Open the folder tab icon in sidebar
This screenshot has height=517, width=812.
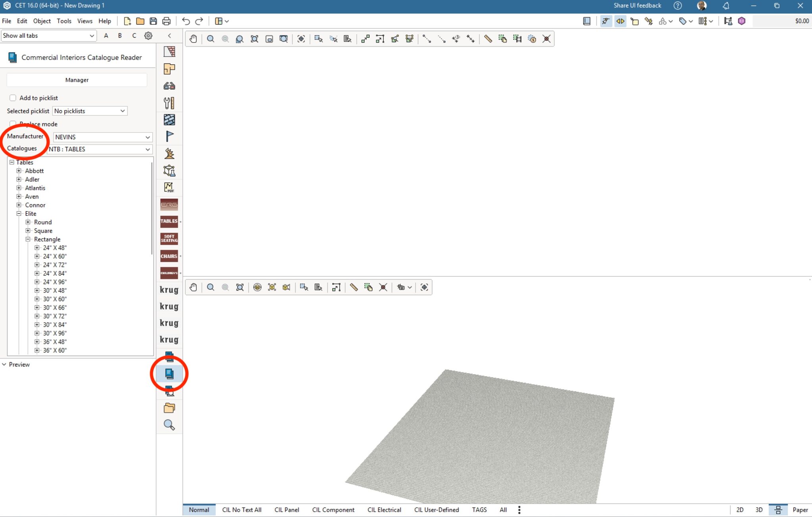(169, 408)
